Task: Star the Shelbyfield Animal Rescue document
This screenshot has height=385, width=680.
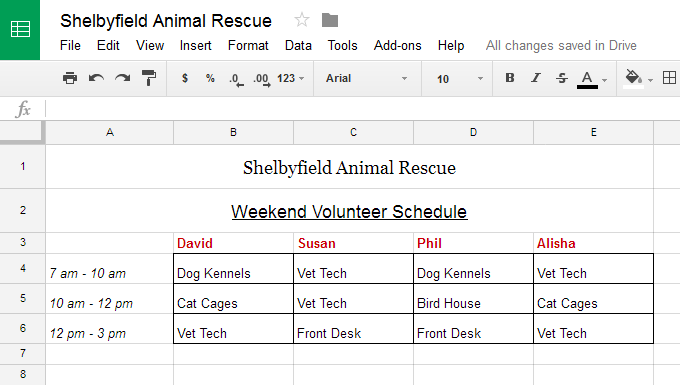Action: click(302, 20)
